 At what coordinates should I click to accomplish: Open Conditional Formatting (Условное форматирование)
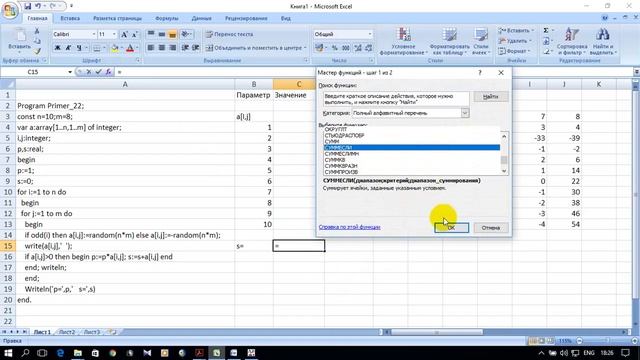pos(403,41)
